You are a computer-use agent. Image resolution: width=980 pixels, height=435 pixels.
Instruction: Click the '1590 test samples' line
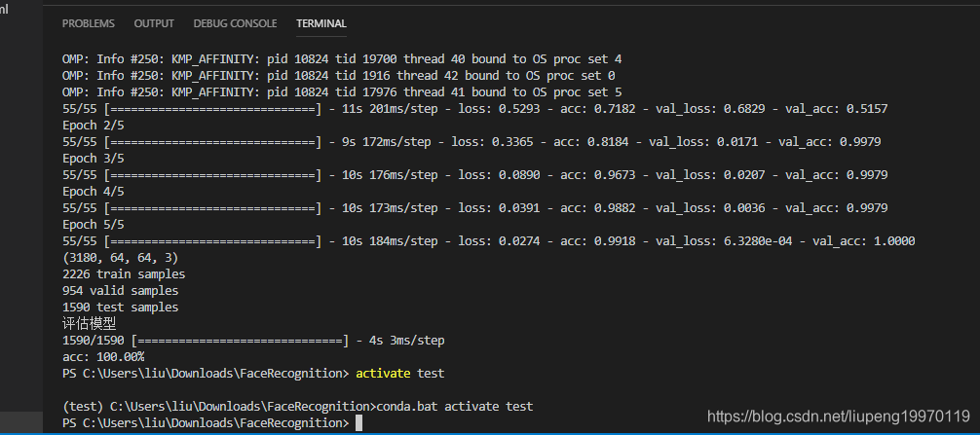tap(121, 308)
